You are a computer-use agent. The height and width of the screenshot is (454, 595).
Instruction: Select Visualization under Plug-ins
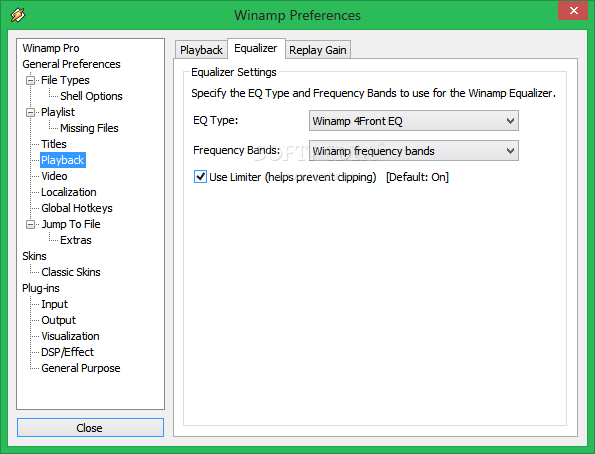[70, 336]
